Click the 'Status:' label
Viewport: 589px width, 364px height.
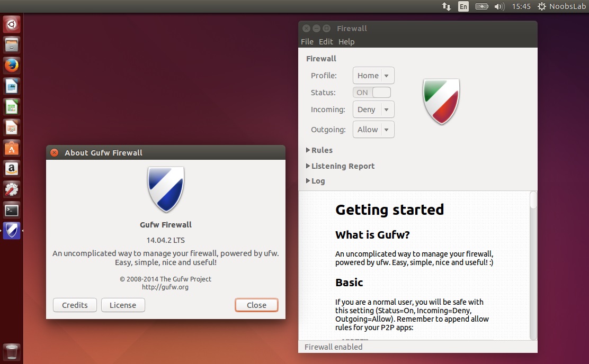tap(323, 92)
